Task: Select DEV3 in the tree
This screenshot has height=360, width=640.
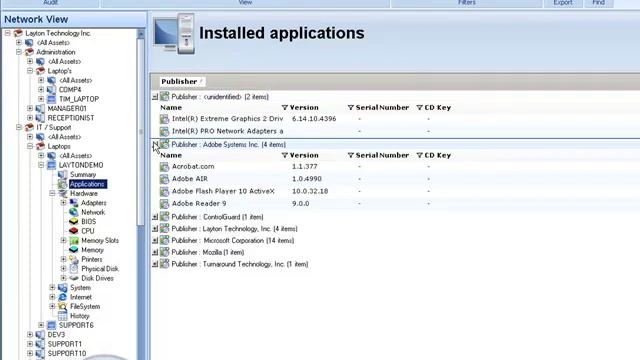Action: [x=56, y=335]
